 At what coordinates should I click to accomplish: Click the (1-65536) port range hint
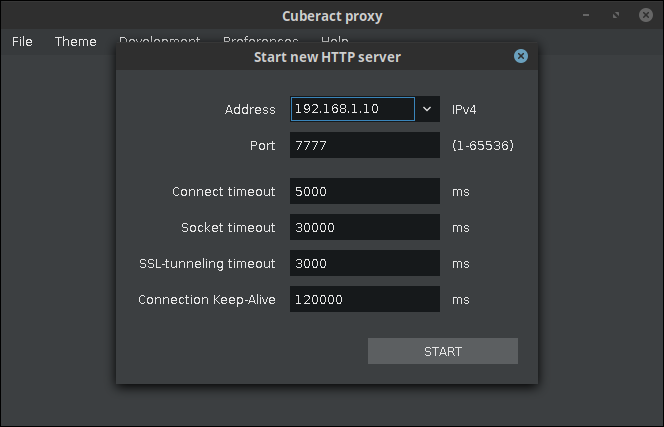[x=483, y=146]
